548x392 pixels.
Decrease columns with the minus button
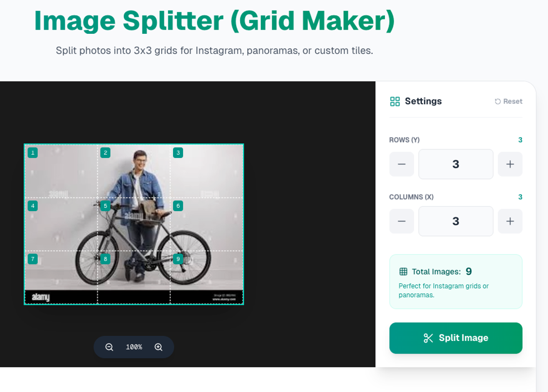point(401,221)
